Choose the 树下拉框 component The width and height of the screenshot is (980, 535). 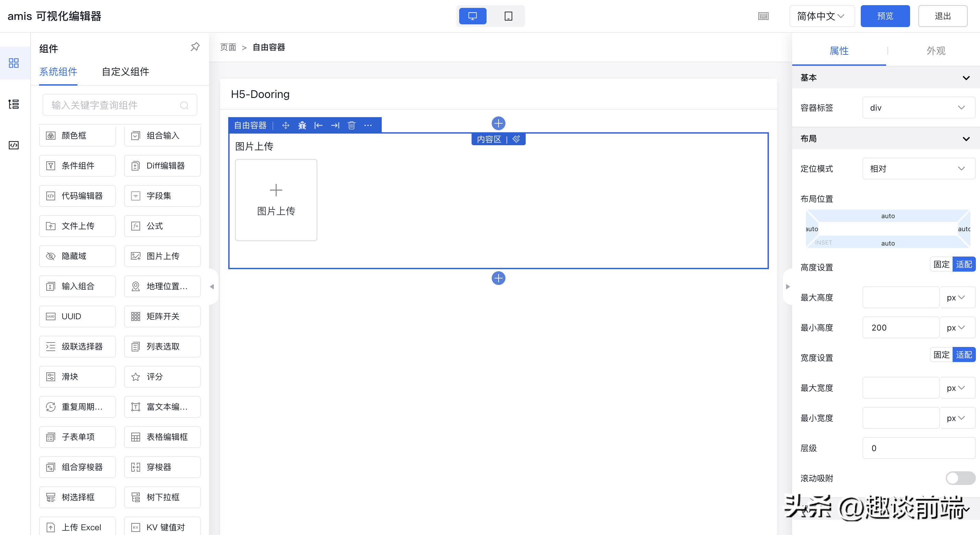tap(162, 497)
